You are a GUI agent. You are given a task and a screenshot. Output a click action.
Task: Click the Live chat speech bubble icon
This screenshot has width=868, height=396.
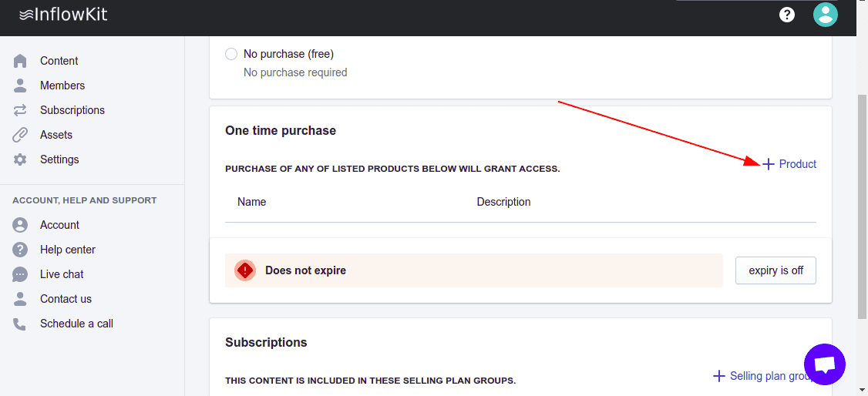tap(20, 274)
